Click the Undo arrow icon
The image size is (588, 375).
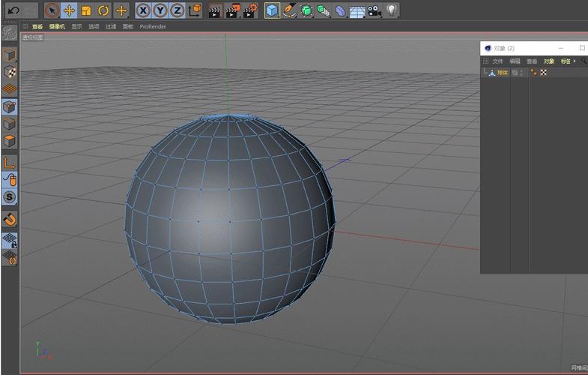click(13, 10)
